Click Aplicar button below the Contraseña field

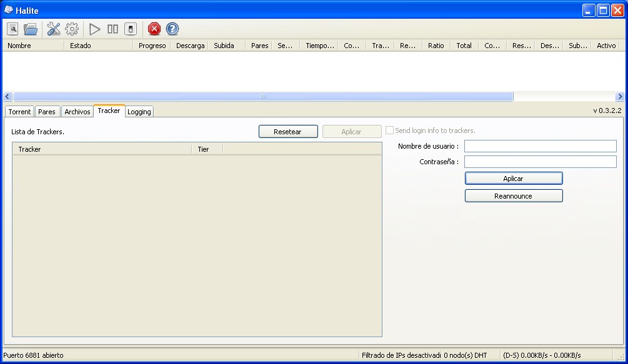coord(514,179)
